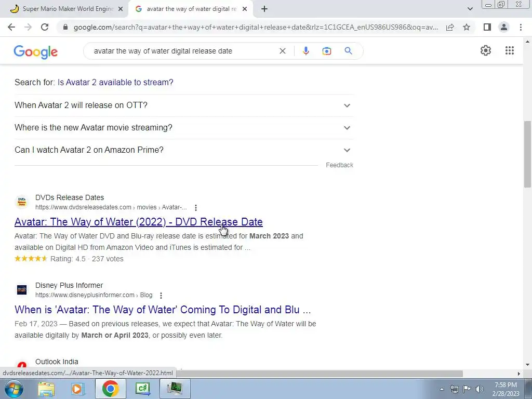The width and height of the screenshot is (532, 399).
Task: Share this page from address bar
Action: click(450, 27)
